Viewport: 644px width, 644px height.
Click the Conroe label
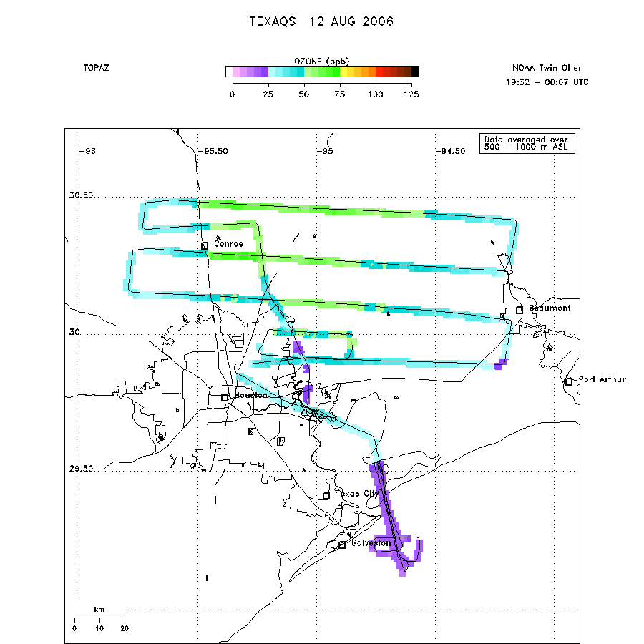tap(228, 243)
